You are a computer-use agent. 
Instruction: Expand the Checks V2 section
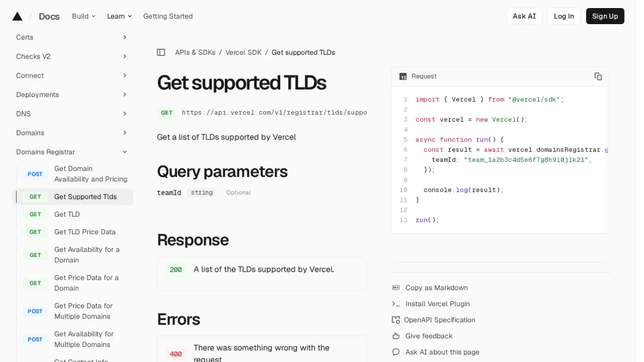72,56
